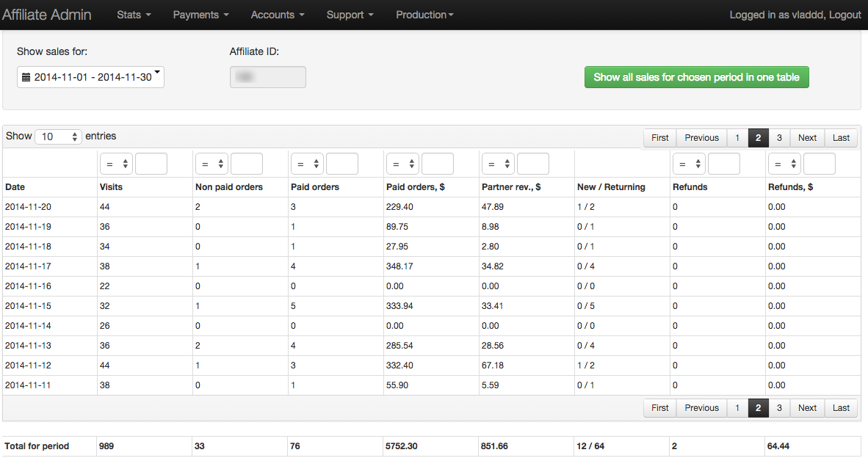The height and width of the screenshot is (458, 868).
Task: Jump to Last page in bottom pagination
Action: pyautogui.click(x=841, y=408)
